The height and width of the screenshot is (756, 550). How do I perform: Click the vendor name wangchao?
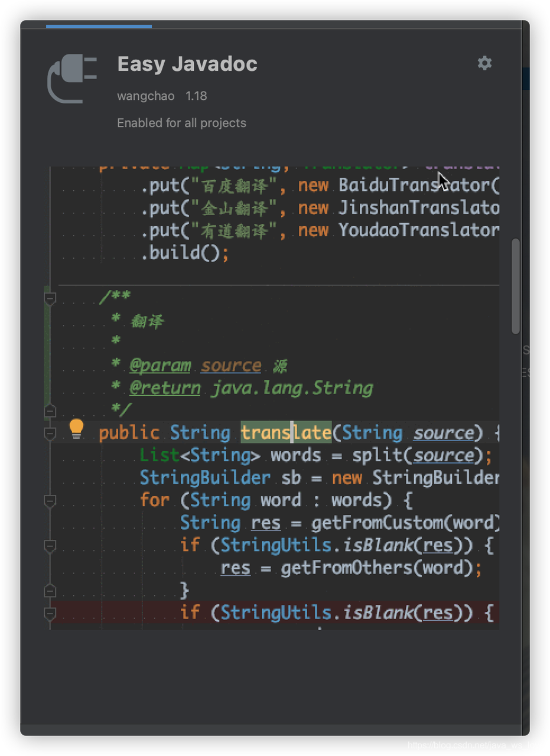145,96
